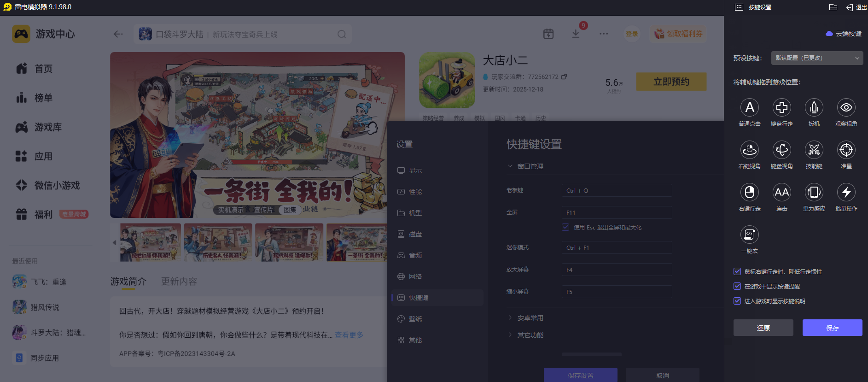Viewport: 868px width, 382px height.
Task: Select the 重力感应 gravity sensor icon
Action: coord(814,193)
